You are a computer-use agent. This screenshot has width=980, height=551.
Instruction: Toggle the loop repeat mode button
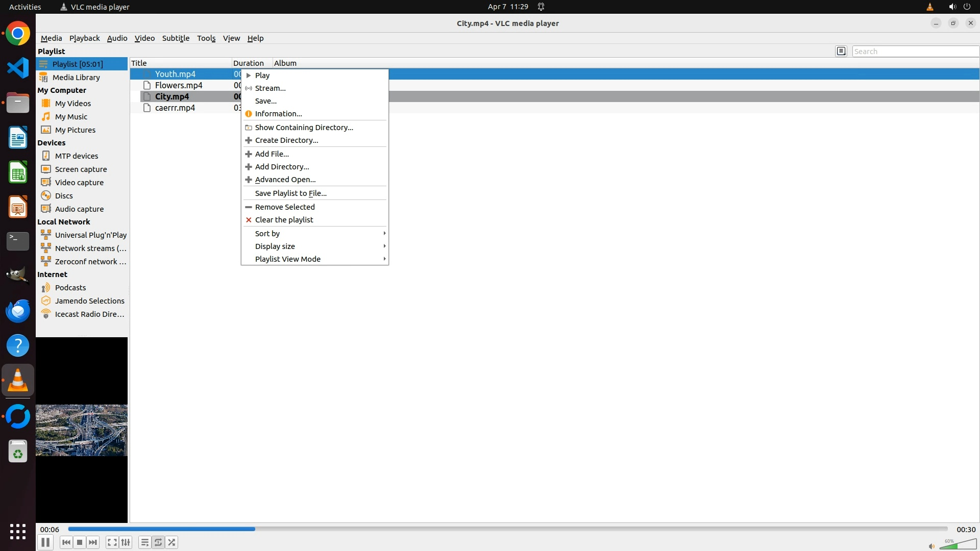pyautogui.click(x=158, y=542)
